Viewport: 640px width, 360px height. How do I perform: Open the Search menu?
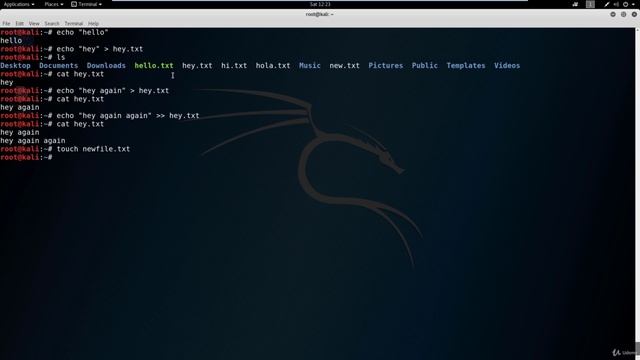(x=52, y=24)
